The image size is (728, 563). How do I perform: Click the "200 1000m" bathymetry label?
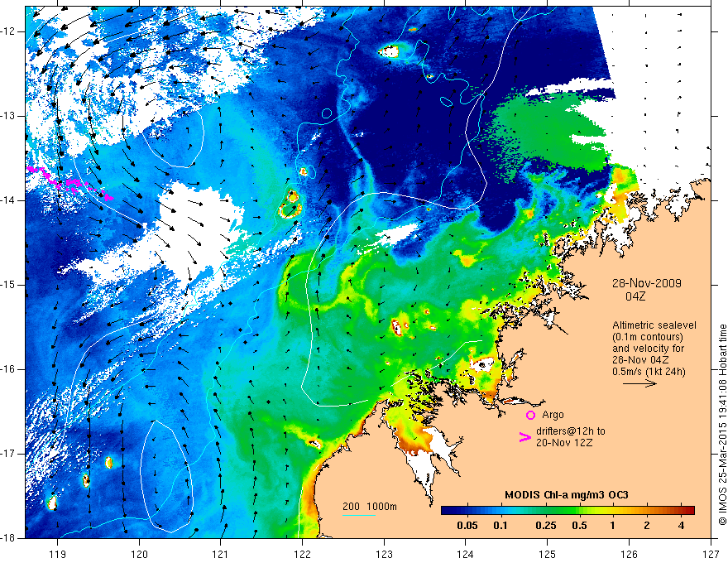point(370,507)
